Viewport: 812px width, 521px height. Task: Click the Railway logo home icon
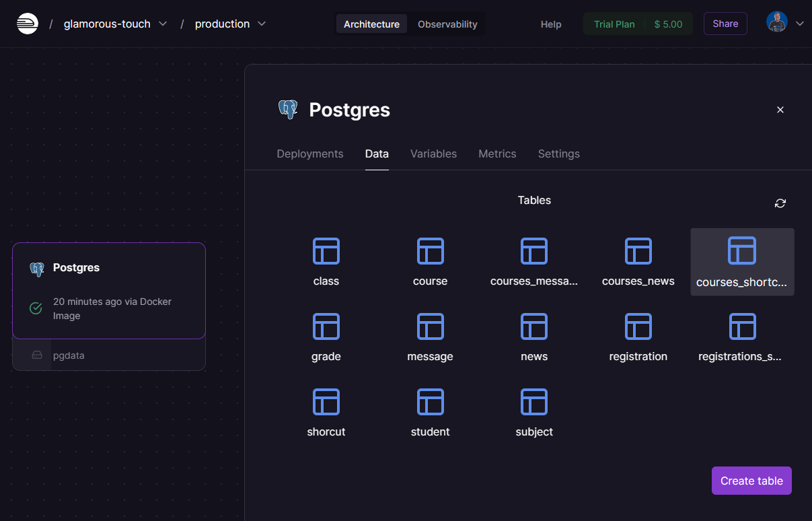pos(28,24)
